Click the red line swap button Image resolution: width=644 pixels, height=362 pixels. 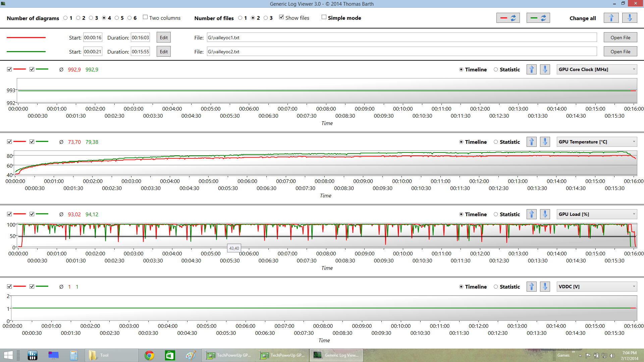tap(508, 18)
